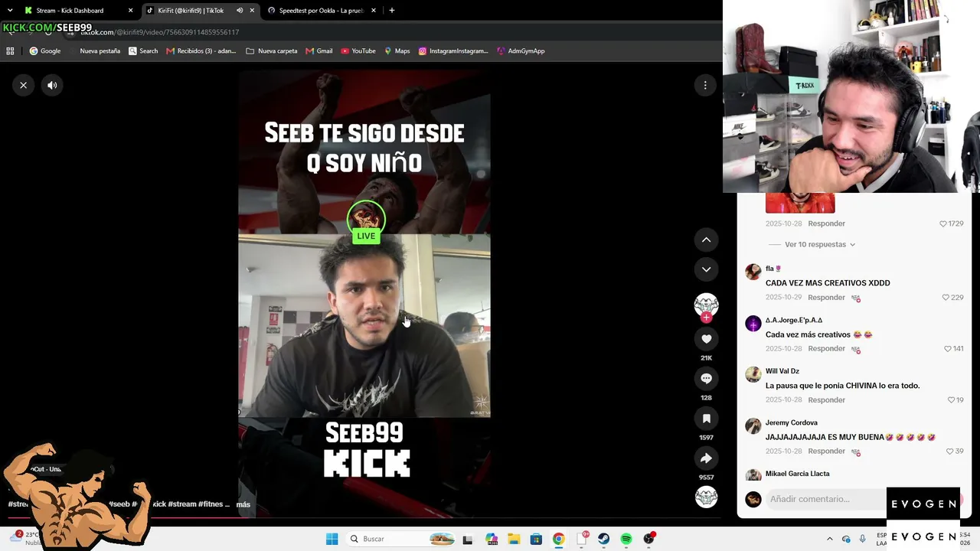Open the creator's round profile avatar
The width and height of the screenshot is (980, 551).
point(706,305)
